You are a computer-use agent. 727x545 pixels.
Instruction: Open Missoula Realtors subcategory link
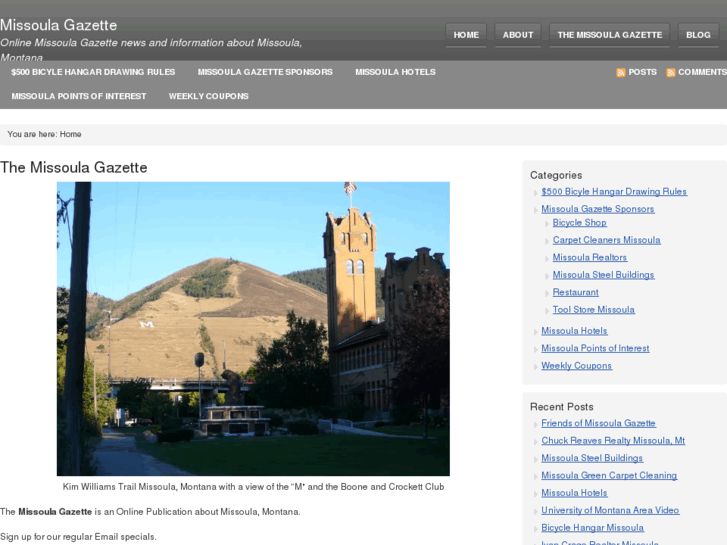coord(590,257)
